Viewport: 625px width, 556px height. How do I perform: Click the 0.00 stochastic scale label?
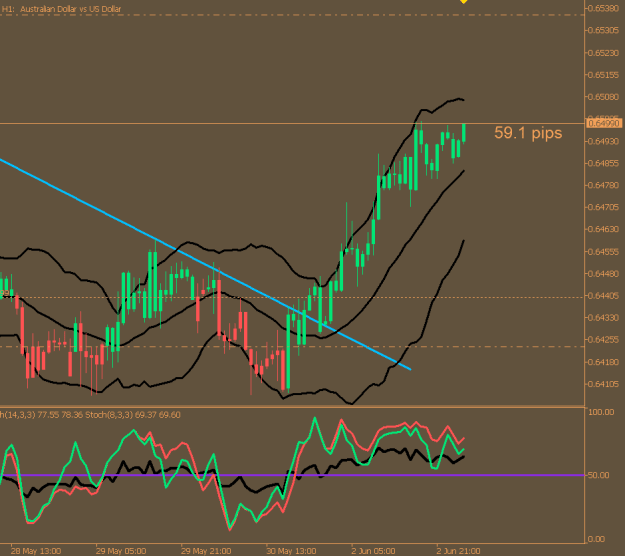[596, 539]
